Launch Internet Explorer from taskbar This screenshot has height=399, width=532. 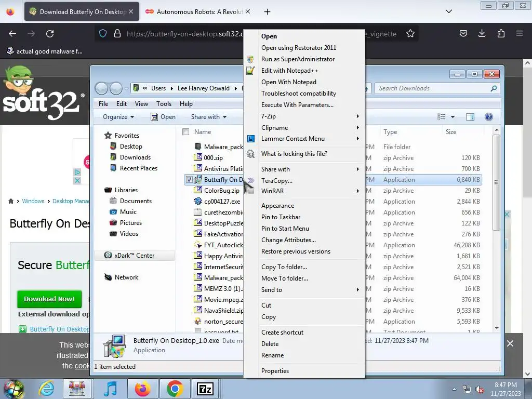(46, 389)
